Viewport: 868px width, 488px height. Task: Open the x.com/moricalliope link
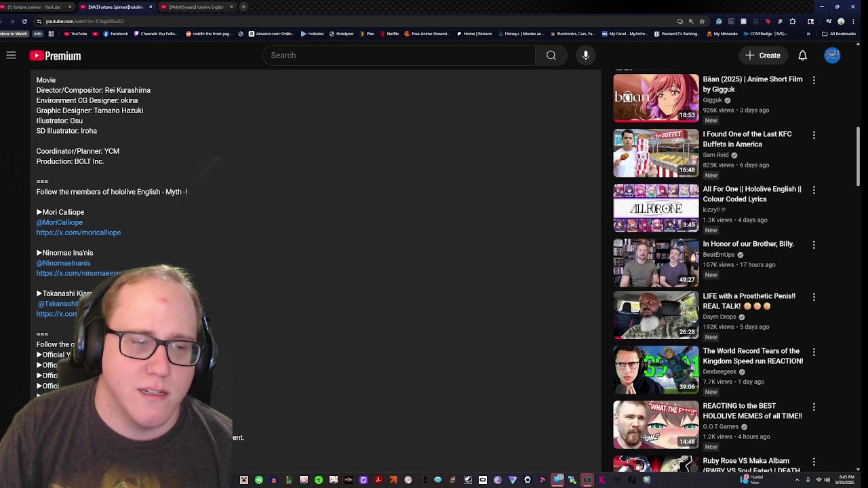pos(79,232)
